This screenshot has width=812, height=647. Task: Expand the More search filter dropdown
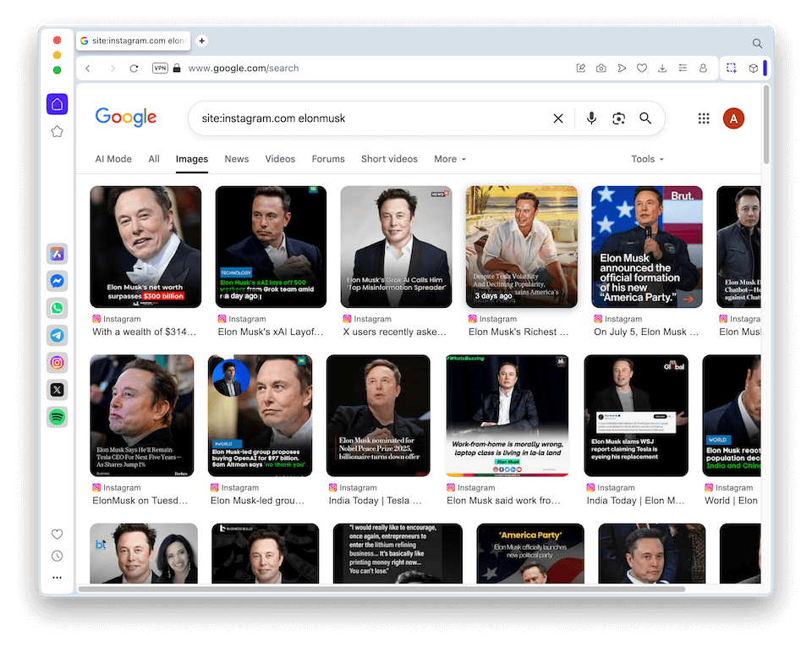pyautogui.click(x=449, y=159)
